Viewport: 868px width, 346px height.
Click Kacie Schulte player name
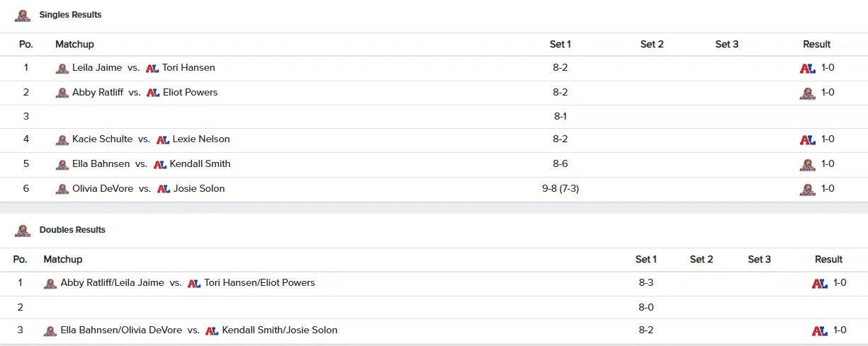pos(102,139)
